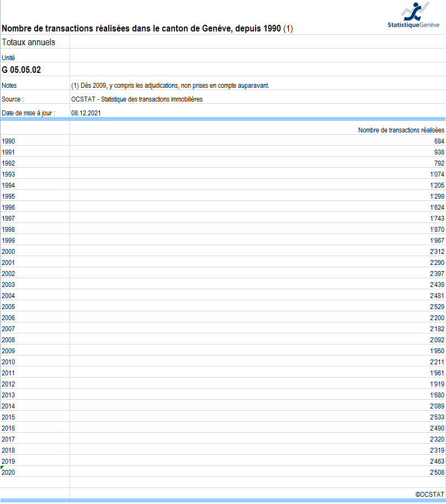Click the value 938
The width and height of the screenshot is (446, 504).
(439, 152)
